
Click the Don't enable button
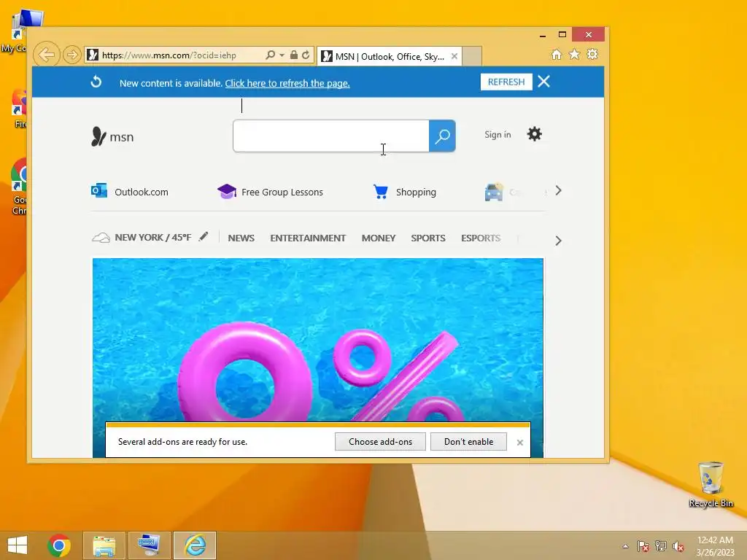pos(468,441)
